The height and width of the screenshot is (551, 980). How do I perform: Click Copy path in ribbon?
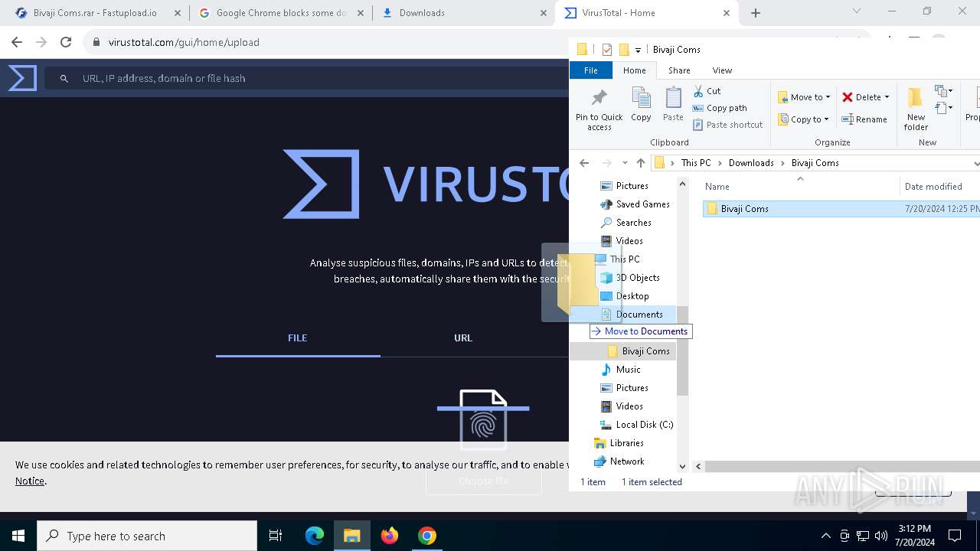(720, 108)
